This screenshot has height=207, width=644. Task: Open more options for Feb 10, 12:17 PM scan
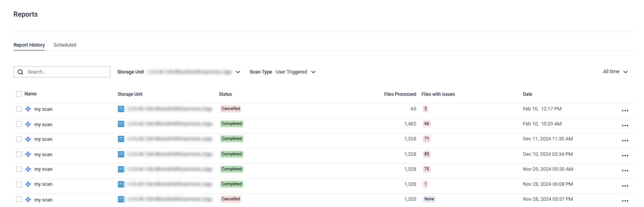point(625,110)
